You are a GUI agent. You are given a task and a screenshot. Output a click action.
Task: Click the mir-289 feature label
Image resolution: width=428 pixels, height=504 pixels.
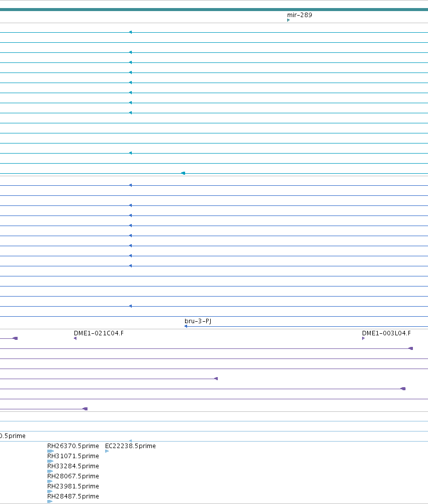299,15
